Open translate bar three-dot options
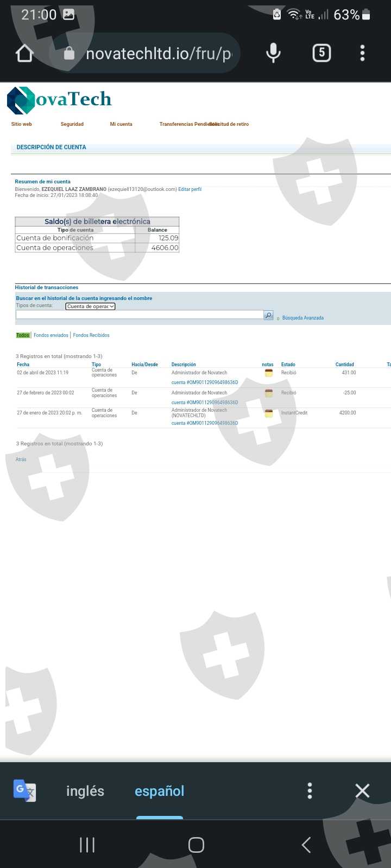 coord(310,790)
